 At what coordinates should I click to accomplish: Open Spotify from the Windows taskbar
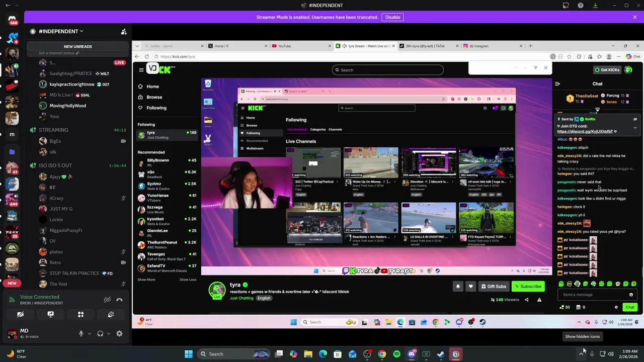click(396, 354)
